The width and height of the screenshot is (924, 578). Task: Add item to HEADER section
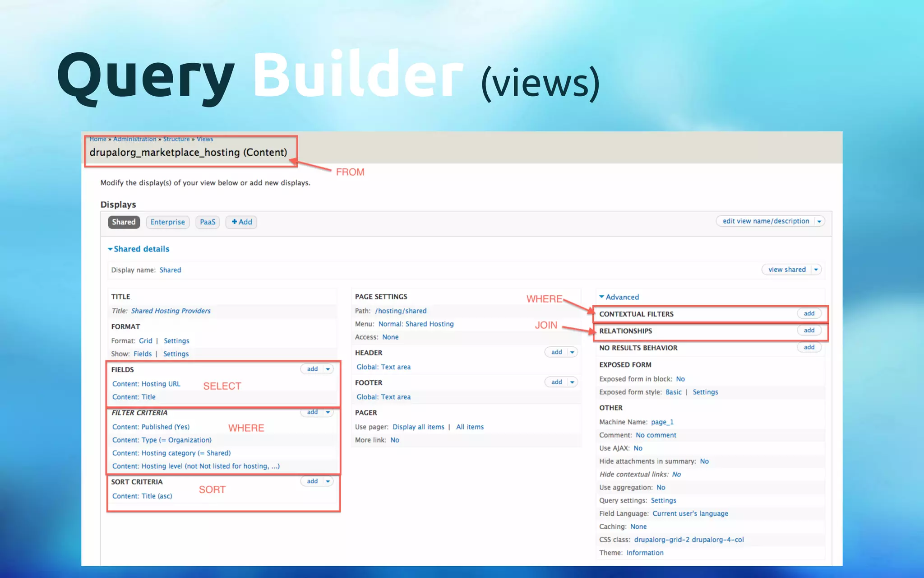point(556,352)
